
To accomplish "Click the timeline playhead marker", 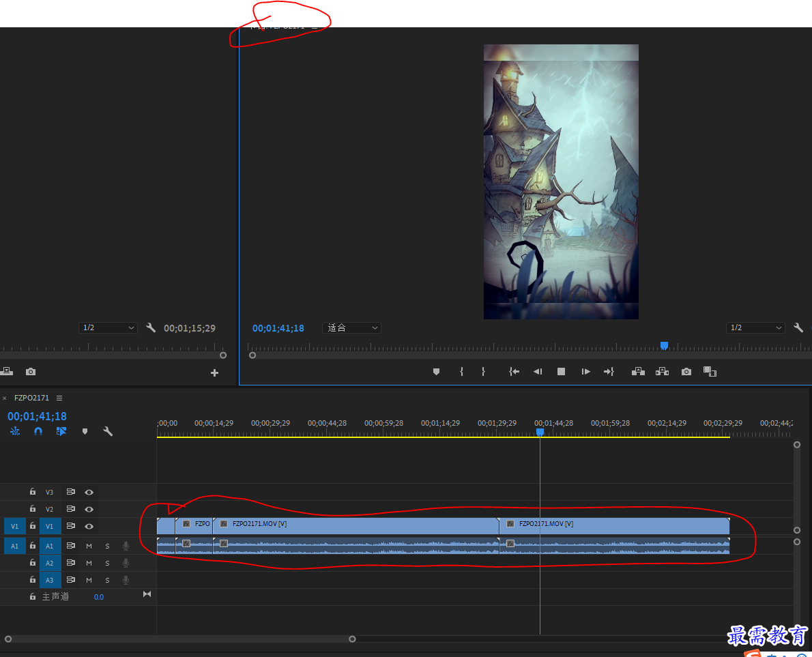I will (x=540, y=432).
